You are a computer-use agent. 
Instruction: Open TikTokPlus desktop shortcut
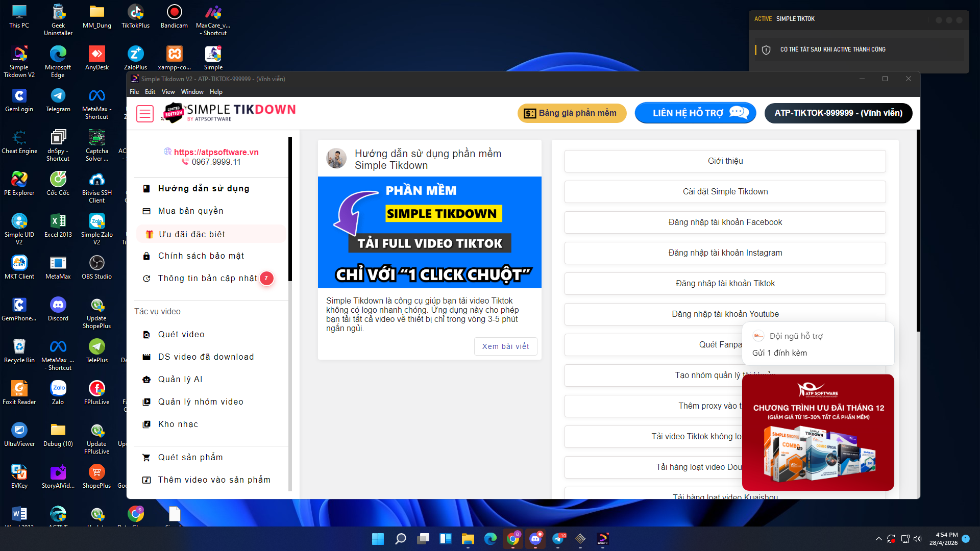(x=136, y=16)
